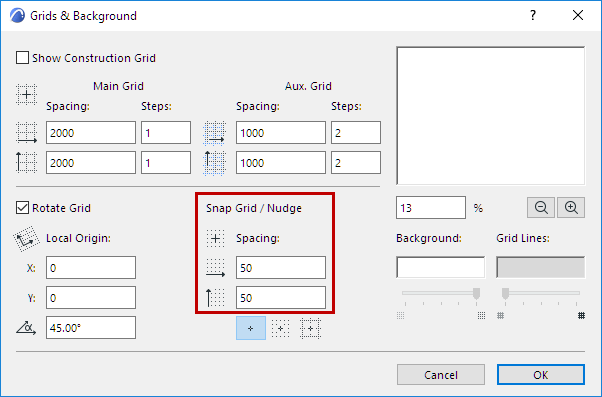Viewport: 602px width, 397px height.
Task: Click the light grid icon under Grid Lines slider
Action: click(x=500, y=316)
